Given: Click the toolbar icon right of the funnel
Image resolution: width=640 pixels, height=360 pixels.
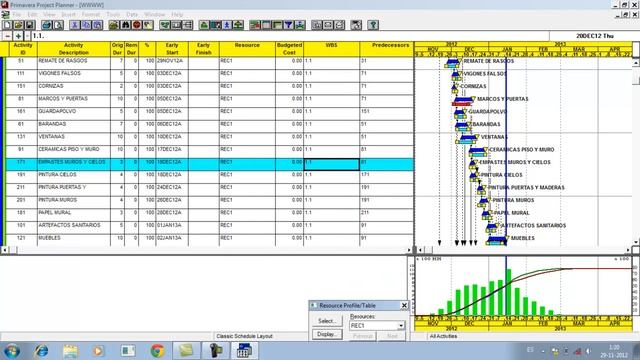Looking at the screenshot, I should [300, 25].
